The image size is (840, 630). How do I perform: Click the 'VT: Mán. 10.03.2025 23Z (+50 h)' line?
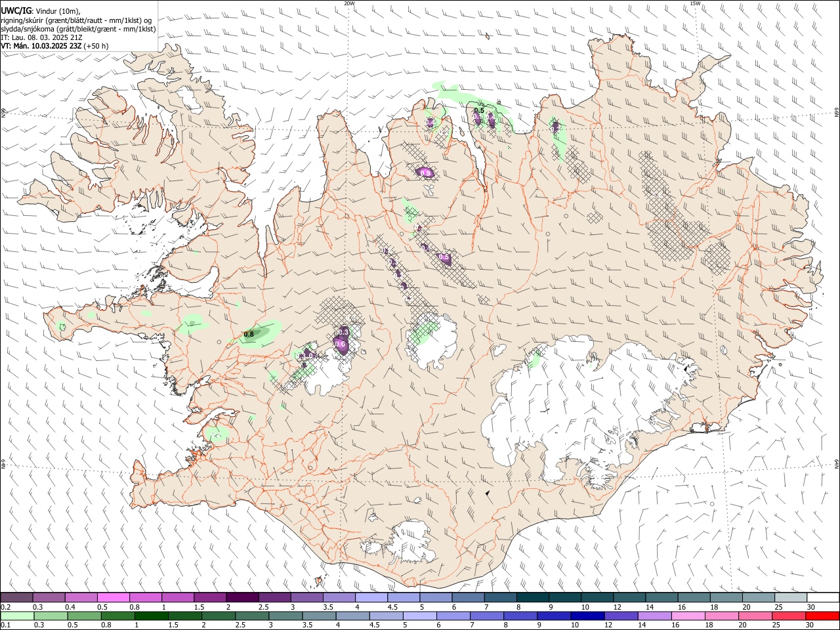tap(55, 46)
